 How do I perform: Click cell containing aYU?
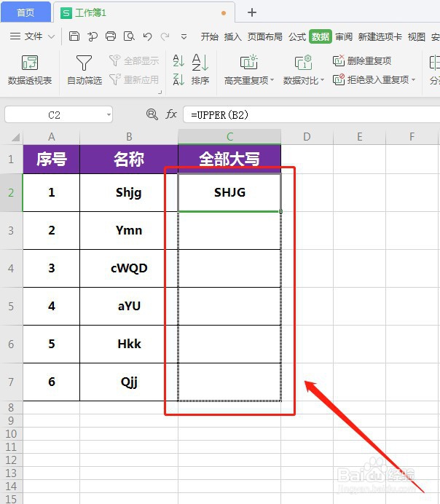point(129,307)
